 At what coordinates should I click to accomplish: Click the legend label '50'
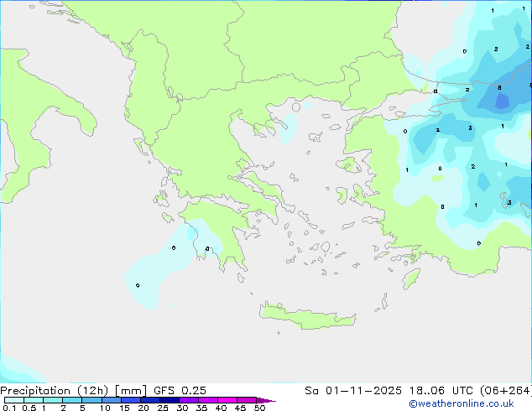[x=259, y=408]
